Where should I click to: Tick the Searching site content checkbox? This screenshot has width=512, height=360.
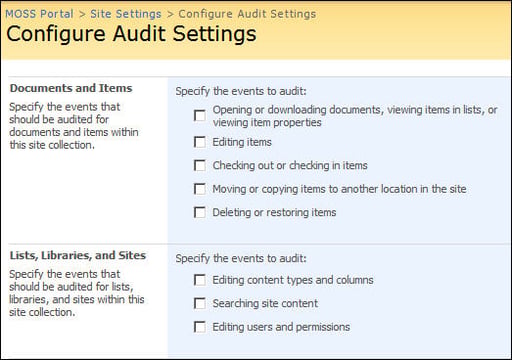click(x=200, y=303)
